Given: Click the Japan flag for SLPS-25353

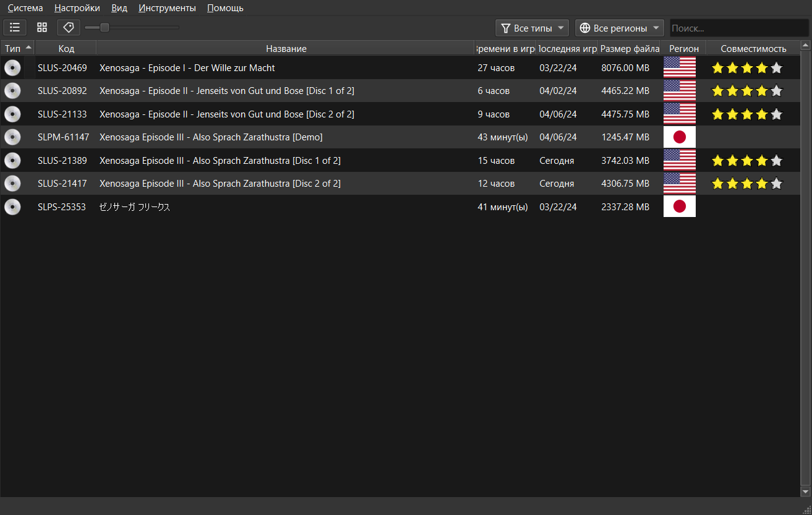Looking at the screenshot, I should (680, 207).
